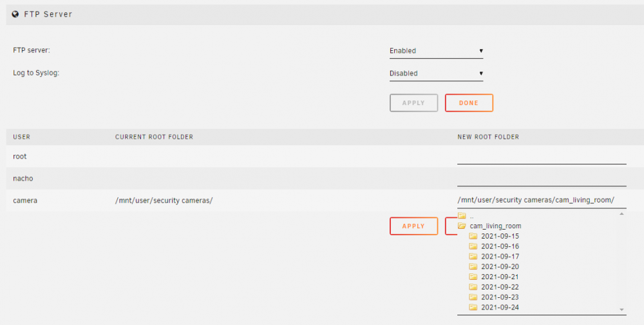Click the USER column header
This screenshot has width=644, height=325.
21,137
